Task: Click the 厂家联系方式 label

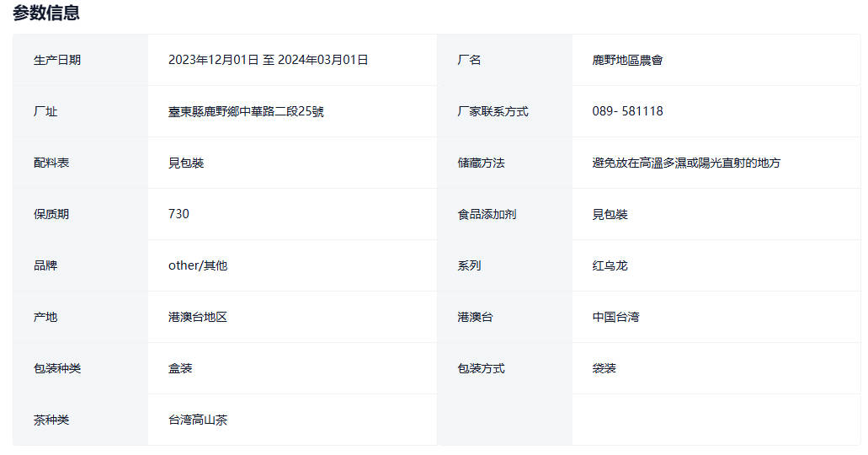Action: (x=493, y=111)
